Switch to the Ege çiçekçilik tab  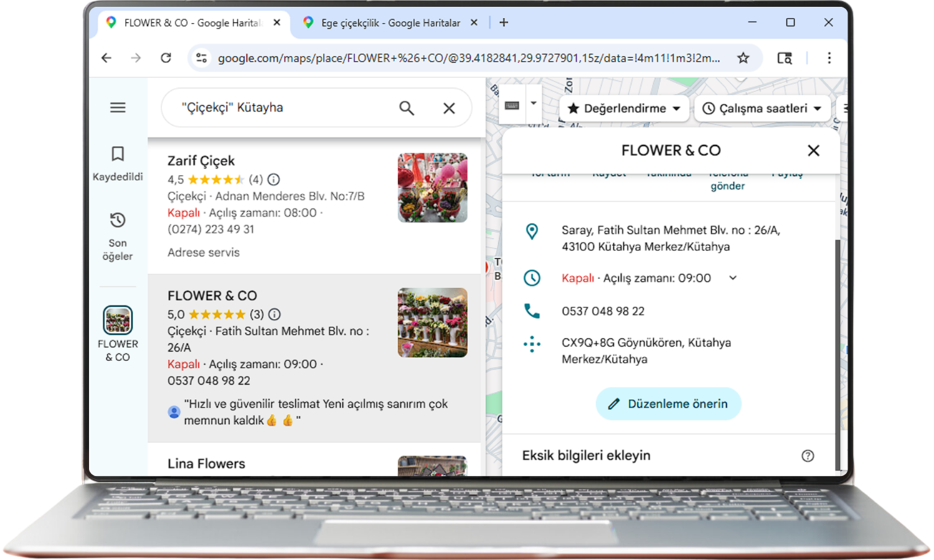click(390, 23)
